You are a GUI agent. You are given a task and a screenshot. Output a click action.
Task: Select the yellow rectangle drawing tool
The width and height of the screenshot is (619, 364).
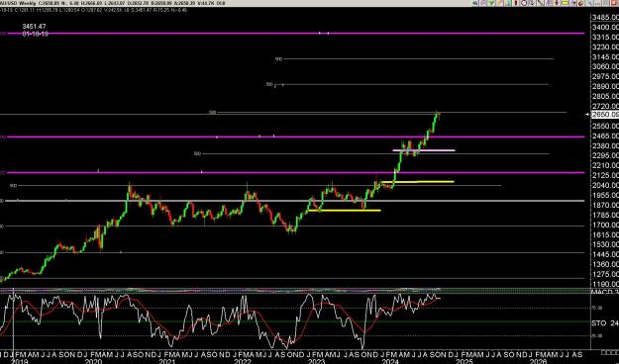[x=565, y=3]
